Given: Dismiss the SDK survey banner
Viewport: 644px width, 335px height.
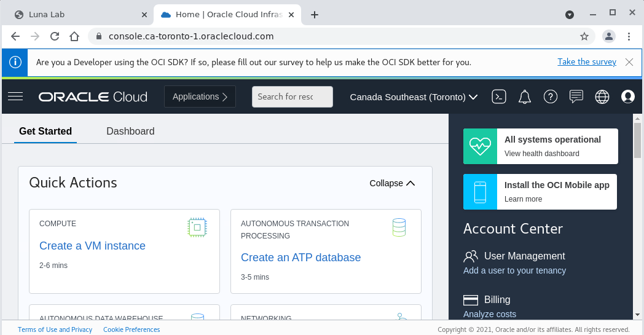Looking at the screenshot, I should click(629, 62).
